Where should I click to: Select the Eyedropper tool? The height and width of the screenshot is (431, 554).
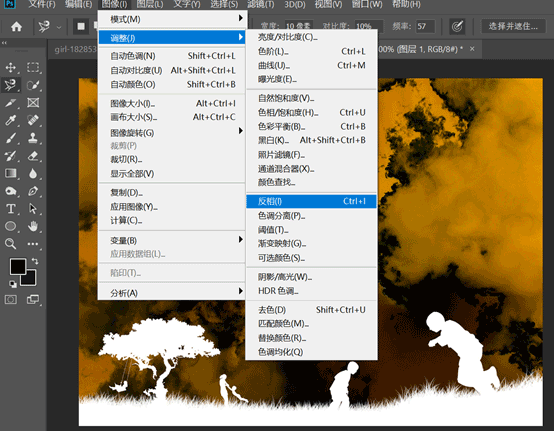pos(10,120)
